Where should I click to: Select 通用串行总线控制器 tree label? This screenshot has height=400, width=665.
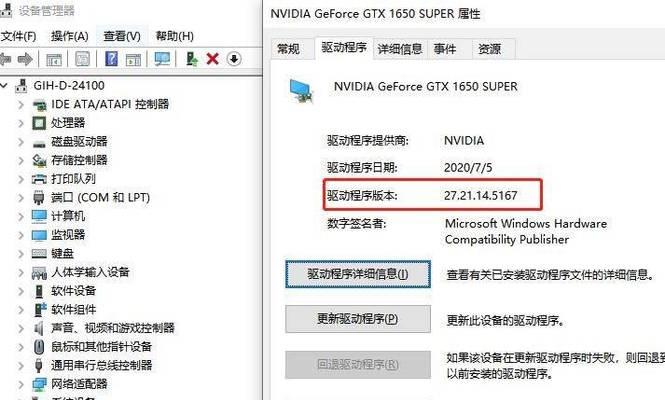click(101, 365)
